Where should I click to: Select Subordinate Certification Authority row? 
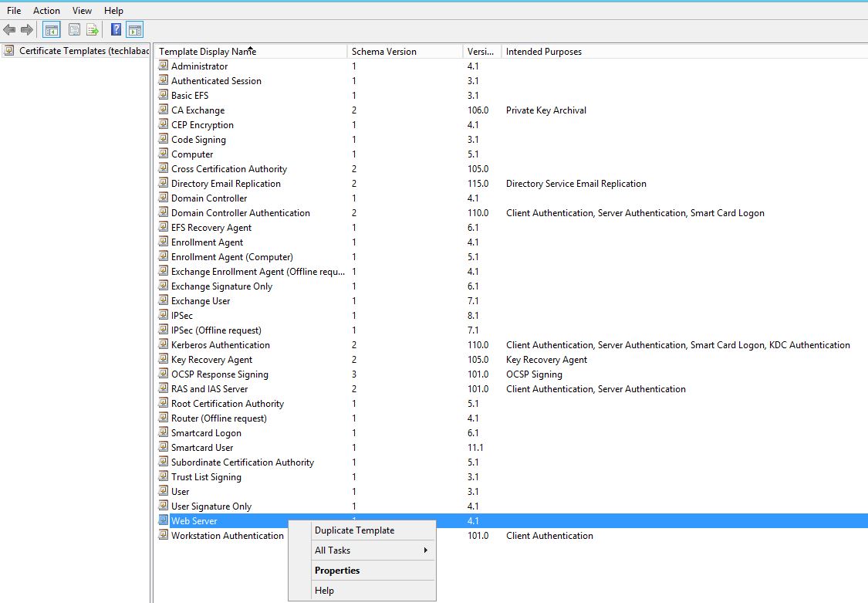click(511, 462)
